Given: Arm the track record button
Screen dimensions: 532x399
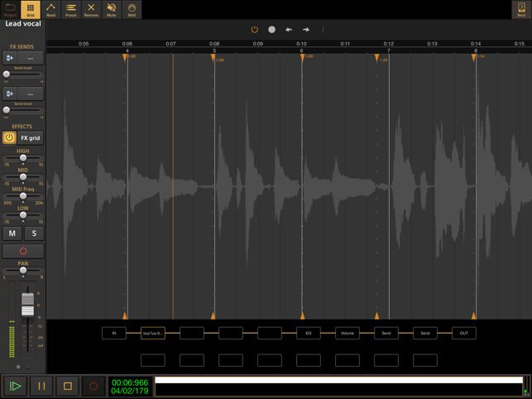Looking at the screenshot, I should click(x=23, y=251).
